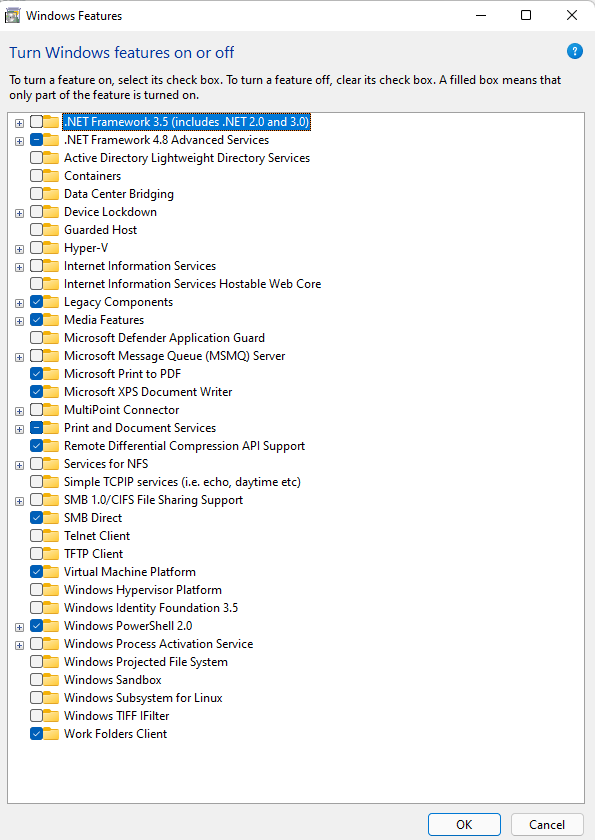The width and height of the screenshot is (595, 840).
Task: Enable the Windows Subsystem for Linux checkbox
Action: pos(36,698)
